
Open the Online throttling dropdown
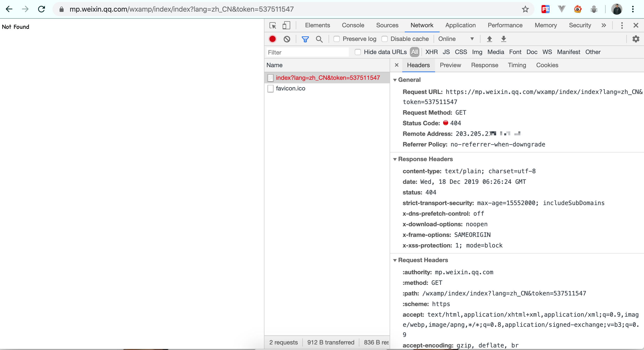point(456,39)
